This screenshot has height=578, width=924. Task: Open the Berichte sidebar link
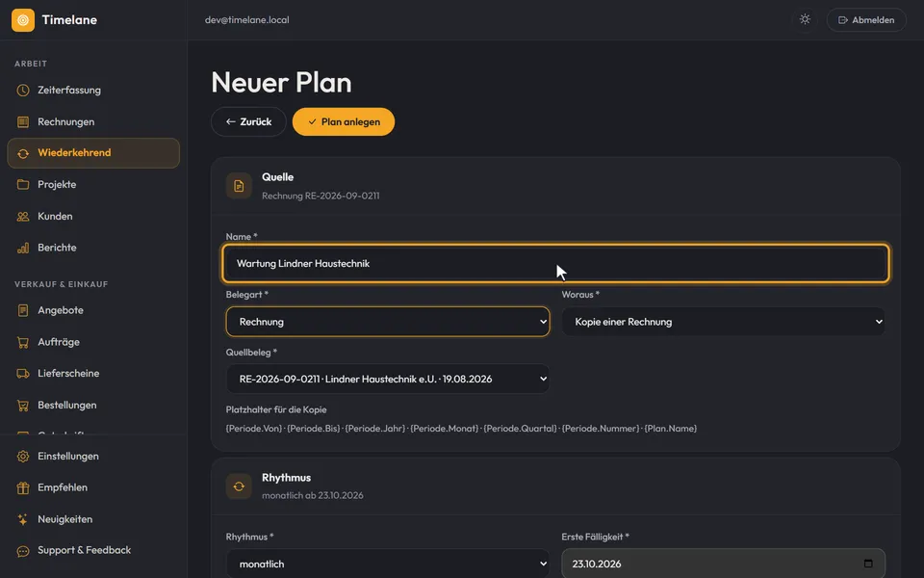tap(93, 248)
